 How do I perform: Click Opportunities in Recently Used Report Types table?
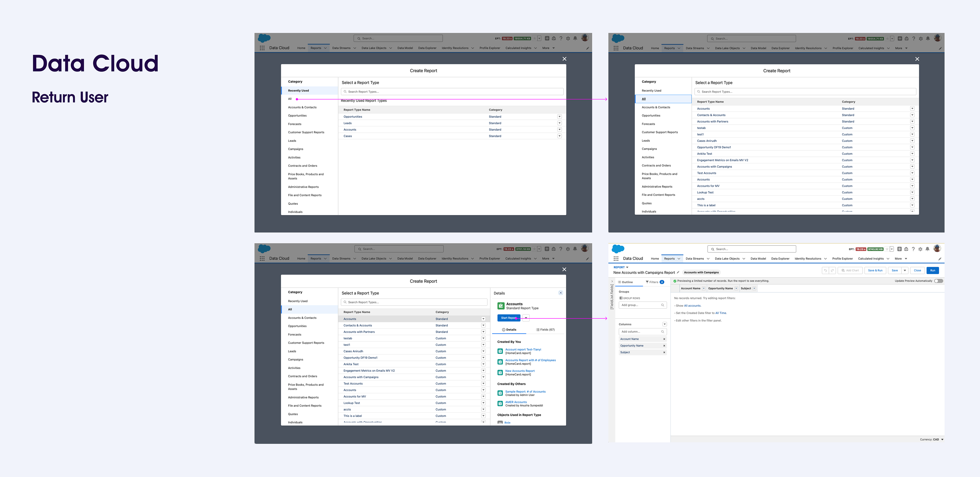[x=353, y=117]
